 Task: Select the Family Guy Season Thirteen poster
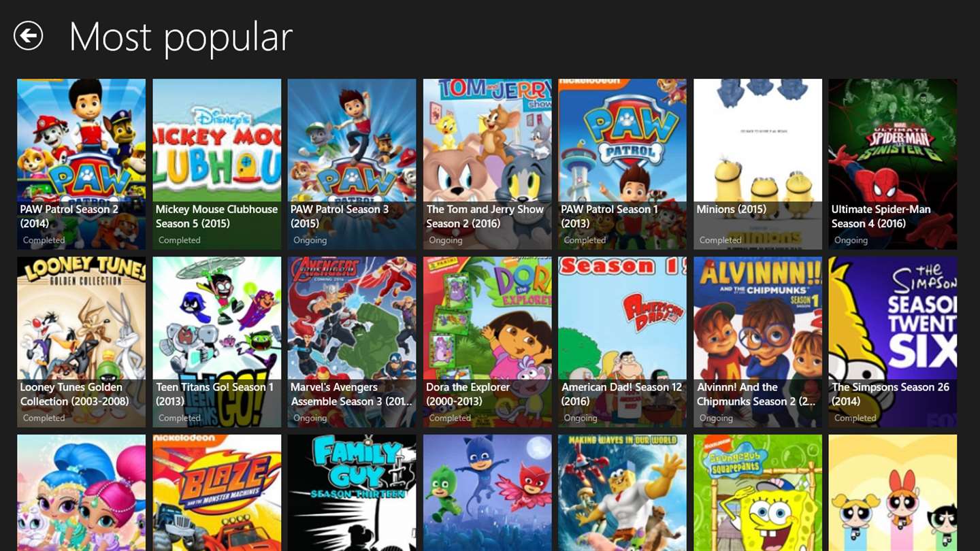coord(352,493)
